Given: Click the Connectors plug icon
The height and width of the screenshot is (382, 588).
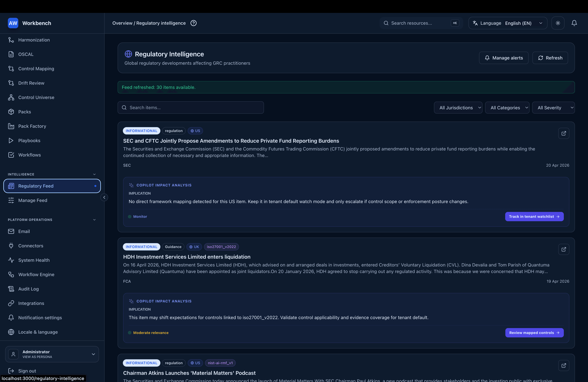Looking at the screenshot, I should click(x=11, y=246).
